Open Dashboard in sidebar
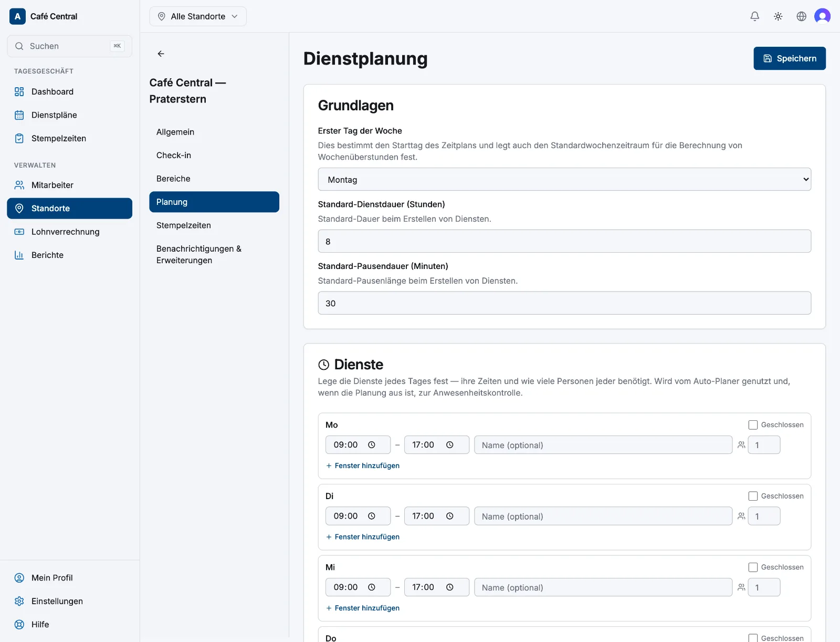840x642 pixels. (69, 92)
